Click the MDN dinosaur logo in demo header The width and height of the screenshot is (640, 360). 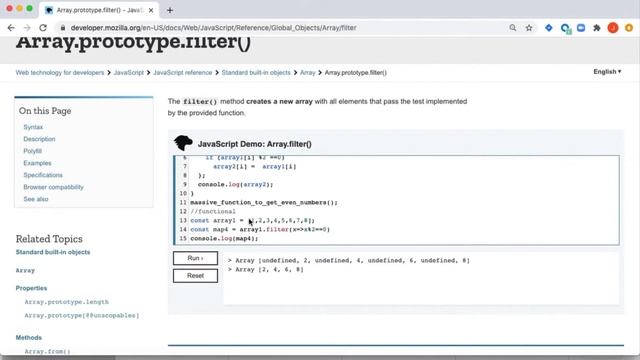pos(183,143)
